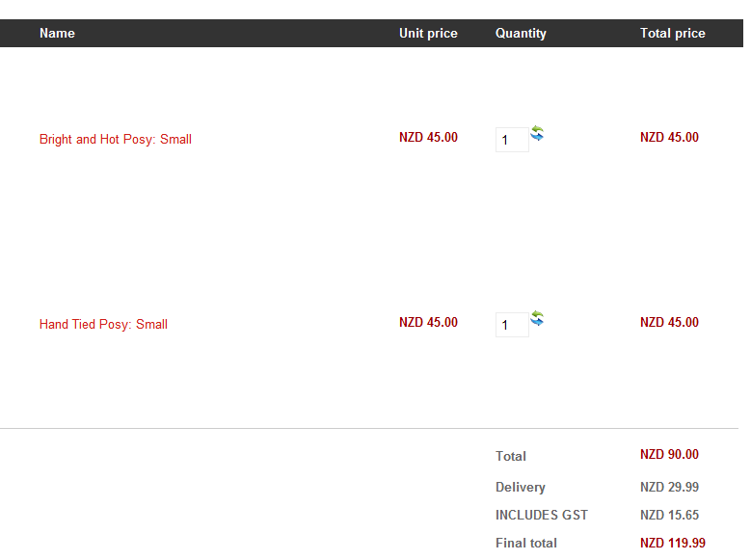Click the unit price of Hand Tied Posy
The width and height of the screenshot is (751, 560).
click(428, 322)
